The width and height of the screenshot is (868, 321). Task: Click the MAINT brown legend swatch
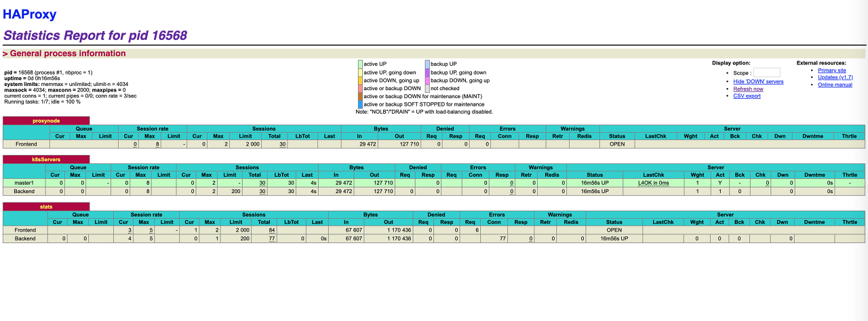[x=360, y=97]
